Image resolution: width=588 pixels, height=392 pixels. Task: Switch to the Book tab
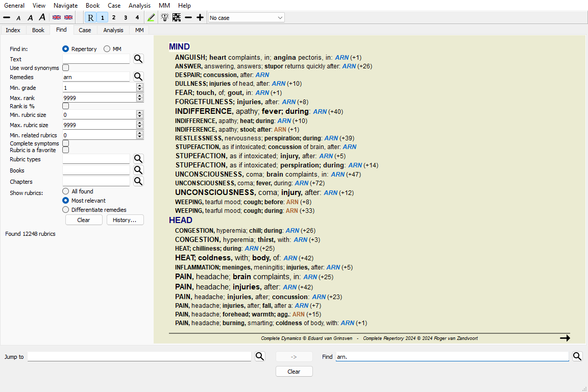pos(38,30)
